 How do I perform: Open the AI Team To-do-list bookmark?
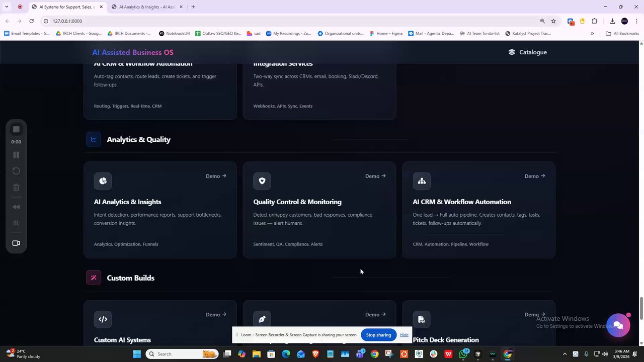(x=479, y=34)
